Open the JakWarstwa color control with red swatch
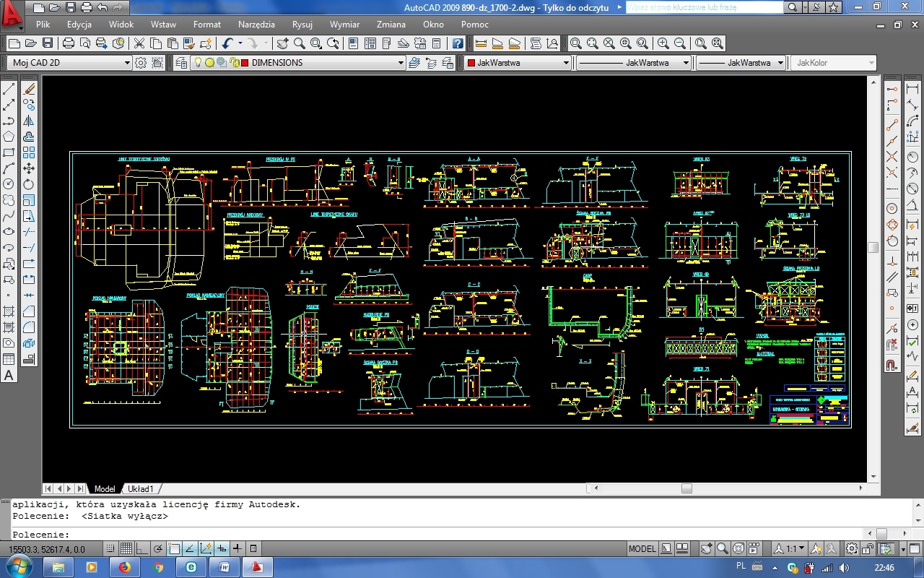Viewport: 924px width, 578px height. click(518, 63)
